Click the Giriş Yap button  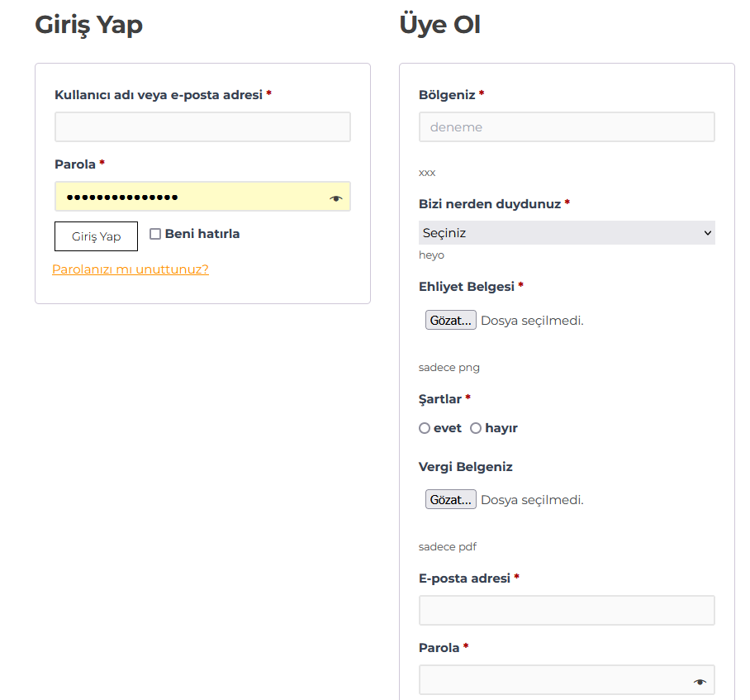click(x=96, y=236)
